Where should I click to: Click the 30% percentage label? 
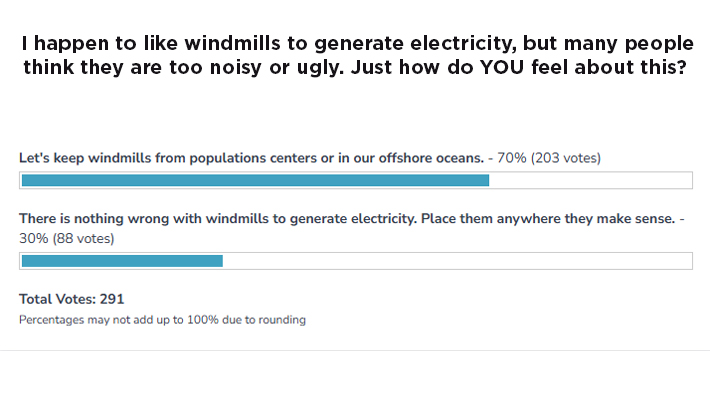pyautogui.click(x=34, y=239)
